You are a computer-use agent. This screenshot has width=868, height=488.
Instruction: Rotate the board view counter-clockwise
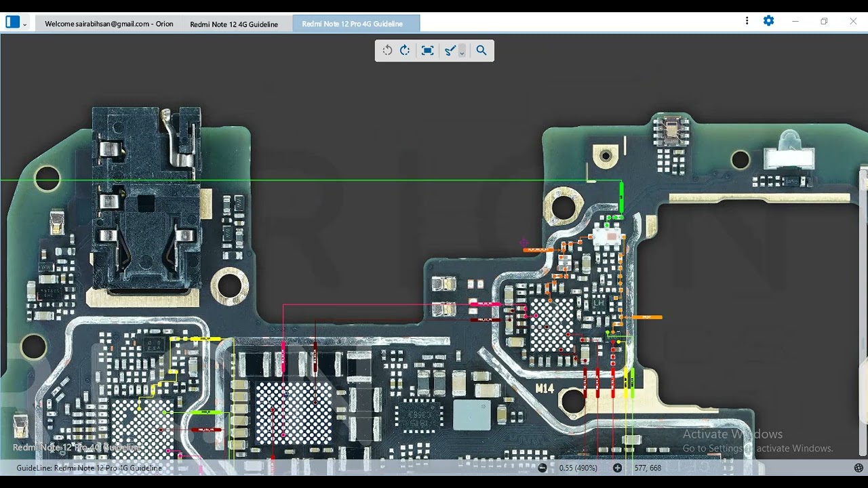(x=387, y=50)
